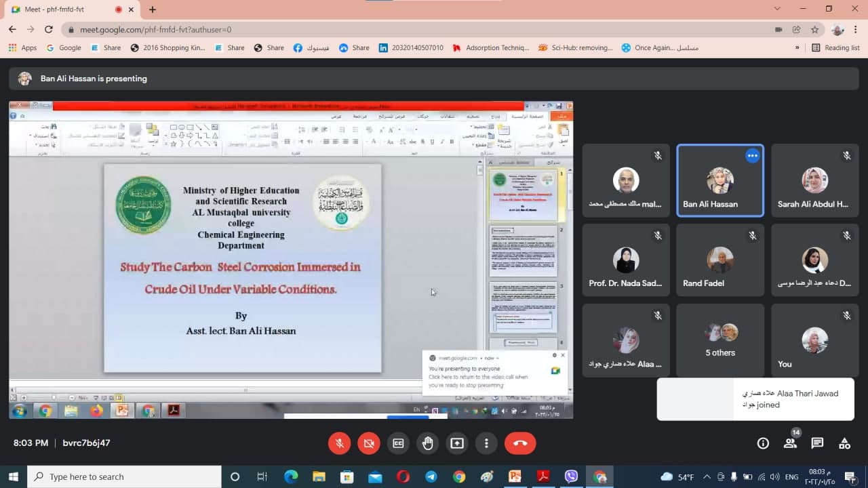Screen dimensions: 868x488
Task: Share this page from the address bar
Action: (x=797, y=30)
